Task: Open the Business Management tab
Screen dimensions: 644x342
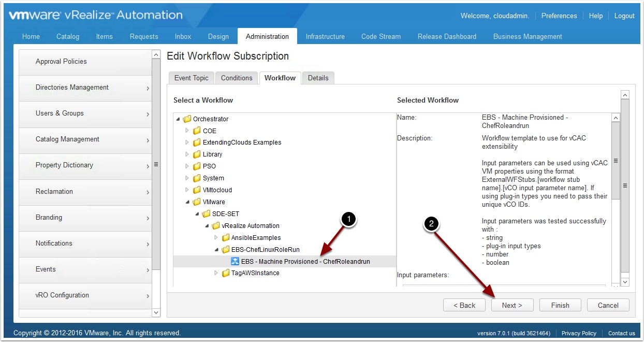Action: [x=528, y=37]
